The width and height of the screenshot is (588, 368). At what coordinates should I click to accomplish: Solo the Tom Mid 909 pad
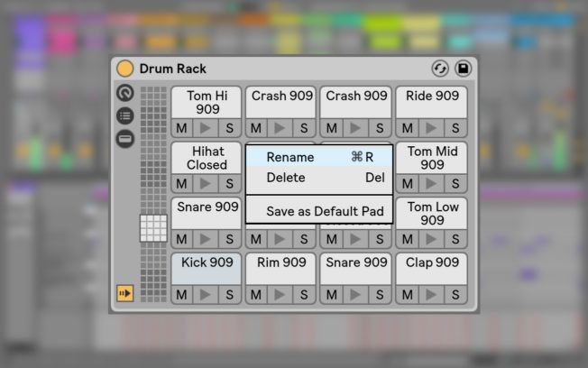pos(455,183)
